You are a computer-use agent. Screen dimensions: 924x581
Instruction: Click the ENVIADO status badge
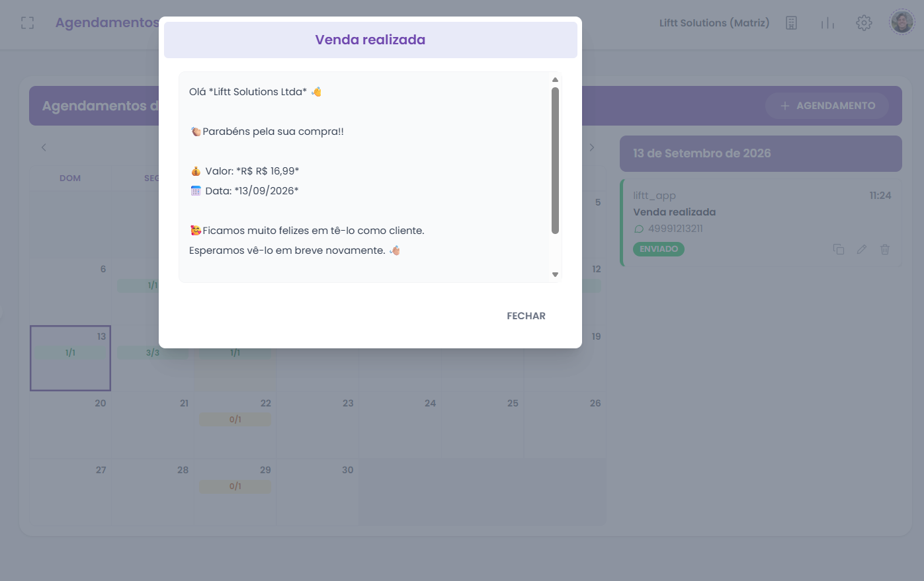click(659, 249)
